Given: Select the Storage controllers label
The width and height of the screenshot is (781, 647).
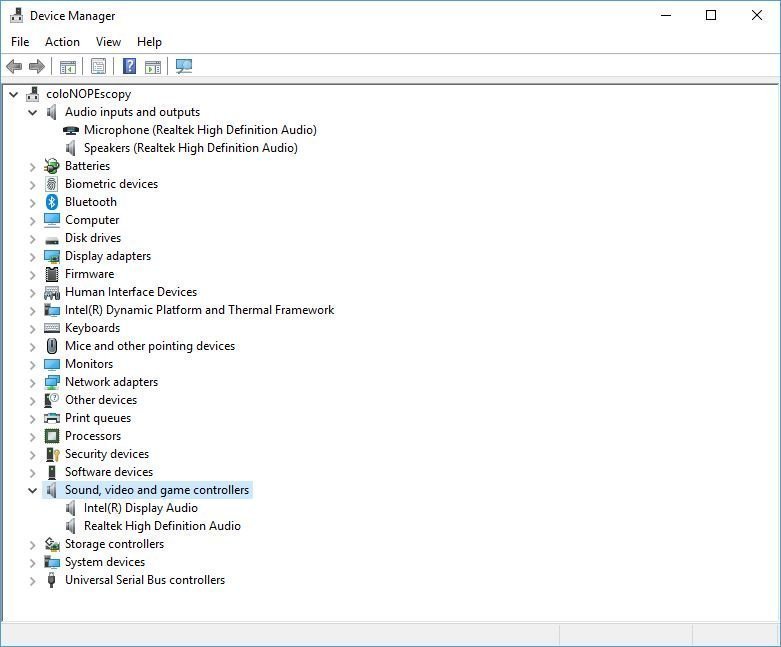Looking at the screenshot, I should coord(115,544).
